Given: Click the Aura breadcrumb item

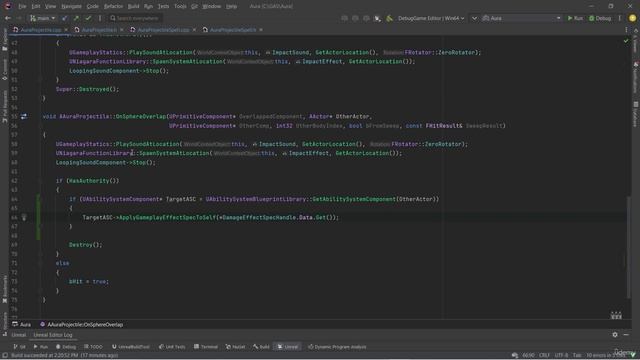Looking at the screenshot, I should [x=22, y=324].
